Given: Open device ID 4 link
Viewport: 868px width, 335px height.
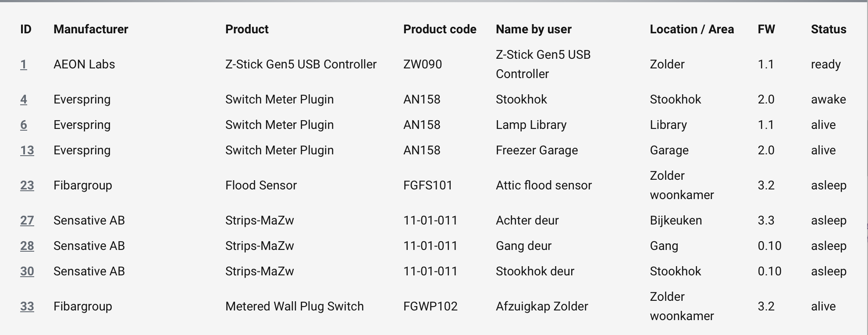Looking at the screenshot, I should (x=24, y=100).
